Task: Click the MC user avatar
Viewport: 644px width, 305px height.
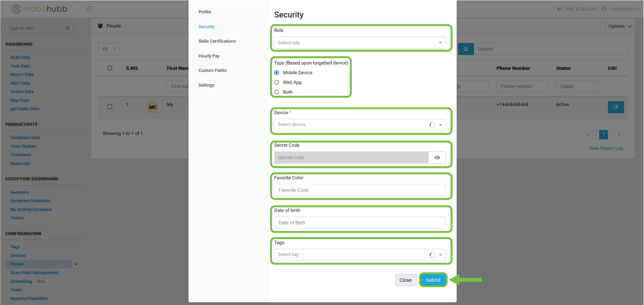Action: pyautogui.click(x=153, y=107)
